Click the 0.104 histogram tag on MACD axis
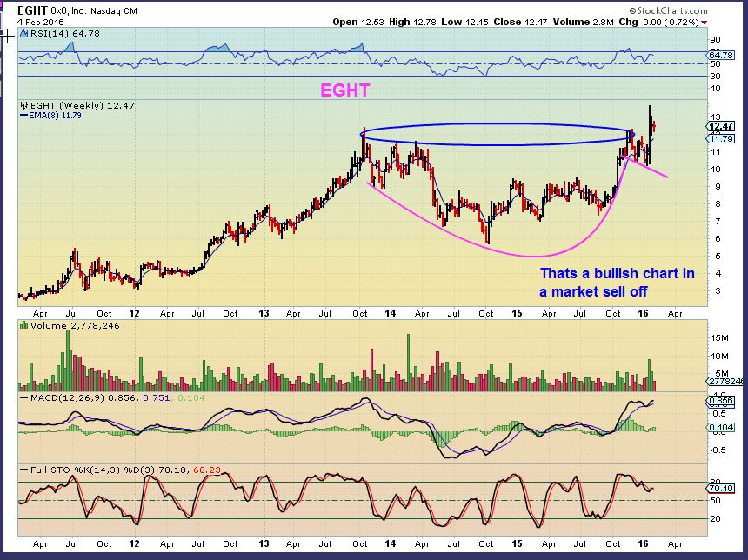The image size is (748, 560). pyautogui.click(x=721, y=428)
